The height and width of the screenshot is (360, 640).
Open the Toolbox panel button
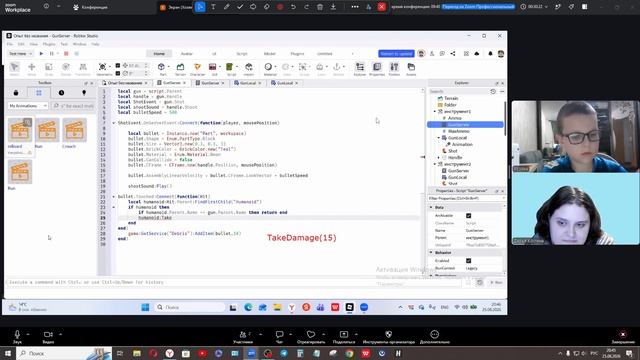click(394, 69)
